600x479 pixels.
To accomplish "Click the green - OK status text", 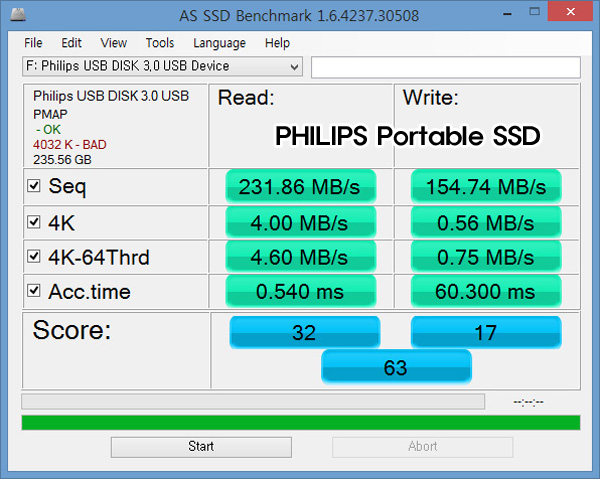I will [48, 130].
